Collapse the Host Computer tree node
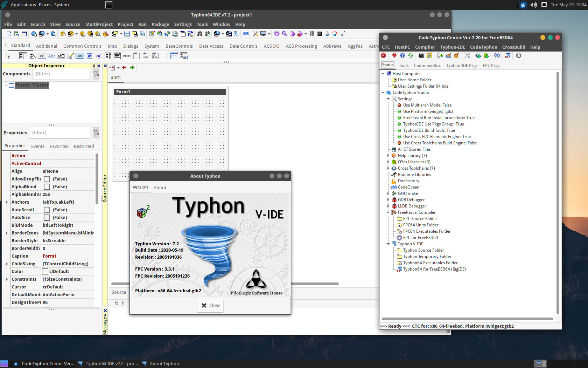Screen dimensions: 588x368 click(383, 74)
